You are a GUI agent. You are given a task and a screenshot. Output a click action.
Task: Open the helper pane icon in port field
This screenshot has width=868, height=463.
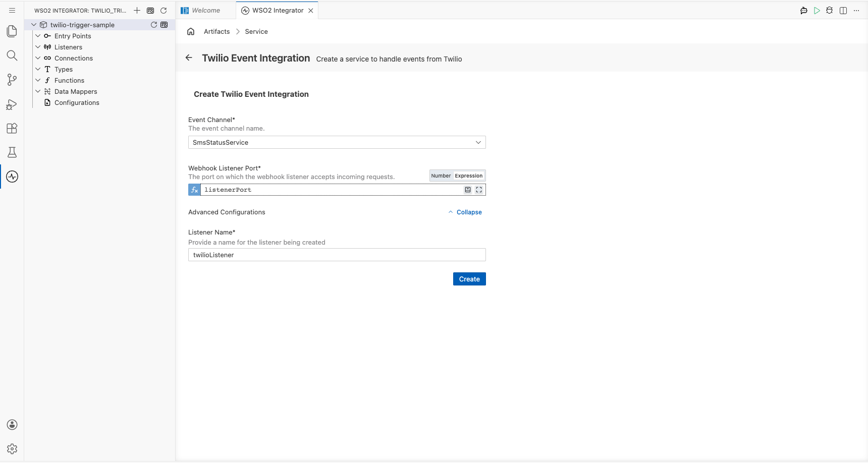pos(468,190)
